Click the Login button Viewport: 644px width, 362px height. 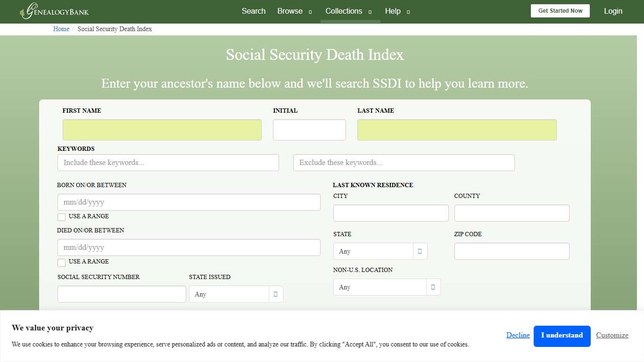click(613, 11)
